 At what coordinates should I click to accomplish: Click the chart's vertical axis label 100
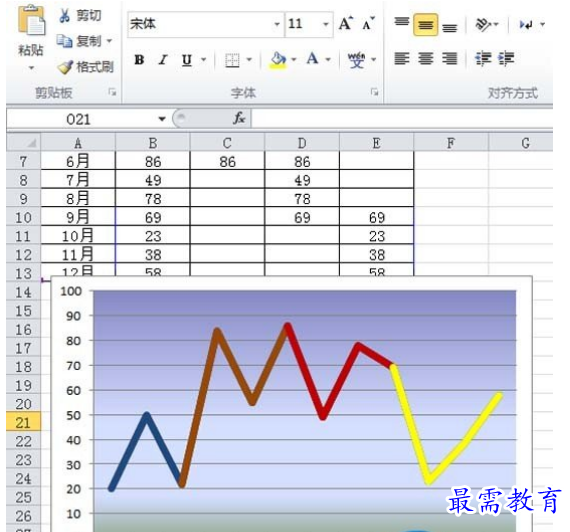[71, 291]
